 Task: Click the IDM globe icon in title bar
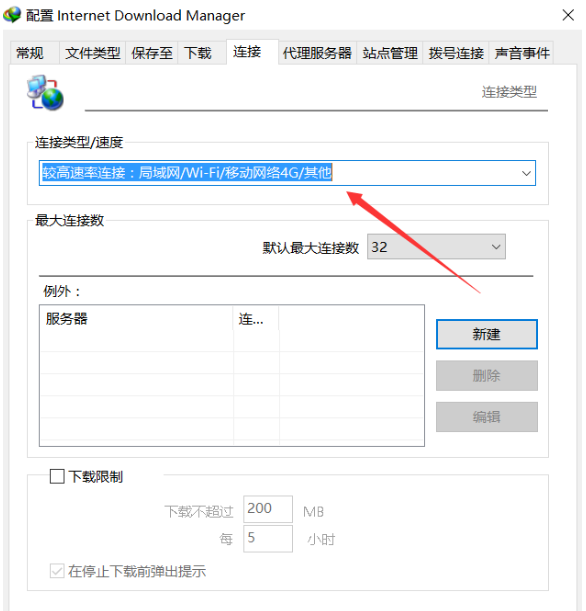pyautogui.click(x=12, y=15)
